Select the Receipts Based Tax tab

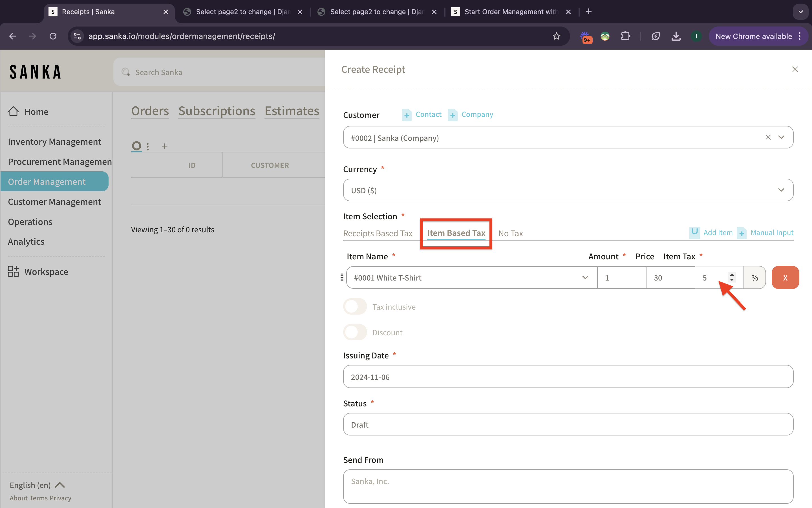(378, 233)
